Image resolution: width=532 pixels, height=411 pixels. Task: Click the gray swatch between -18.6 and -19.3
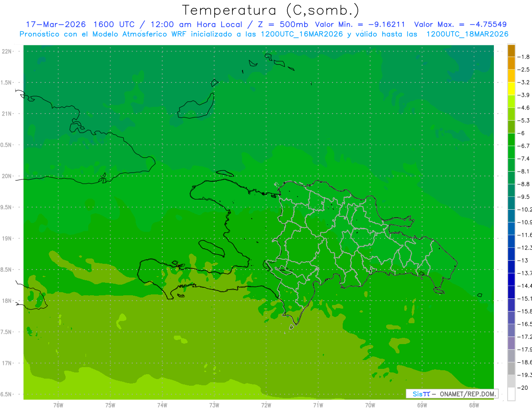[511, 368]
